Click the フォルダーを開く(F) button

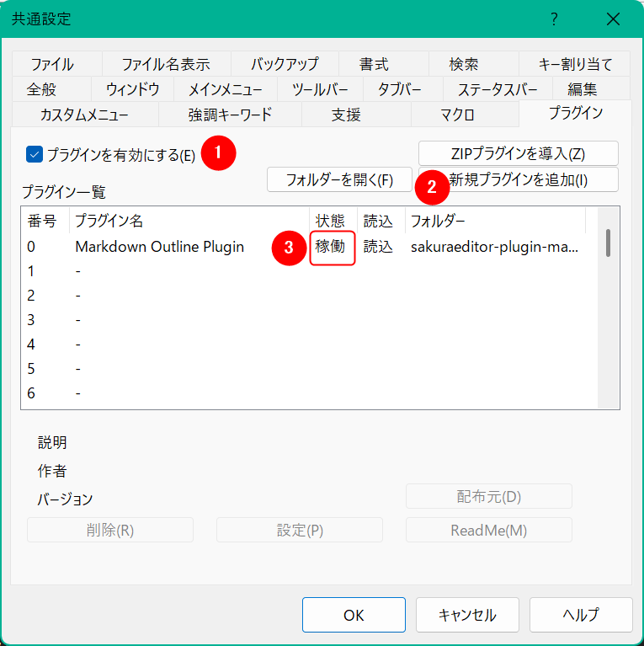click(339, 179)
